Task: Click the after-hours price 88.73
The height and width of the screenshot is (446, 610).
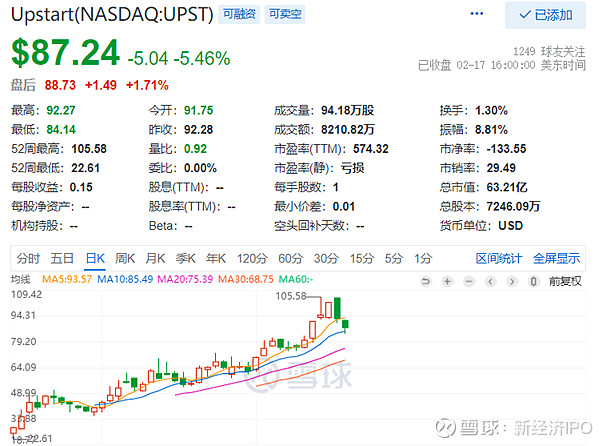Action: tap(60, 85)
